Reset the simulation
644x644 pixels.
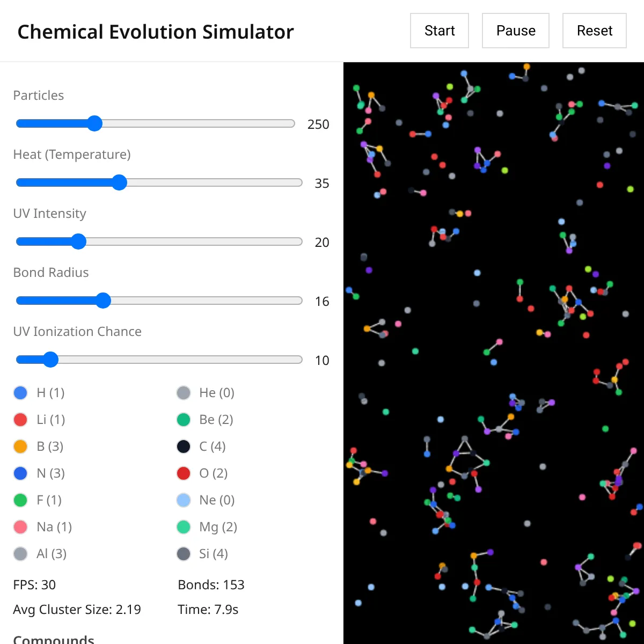pos(595,31)
